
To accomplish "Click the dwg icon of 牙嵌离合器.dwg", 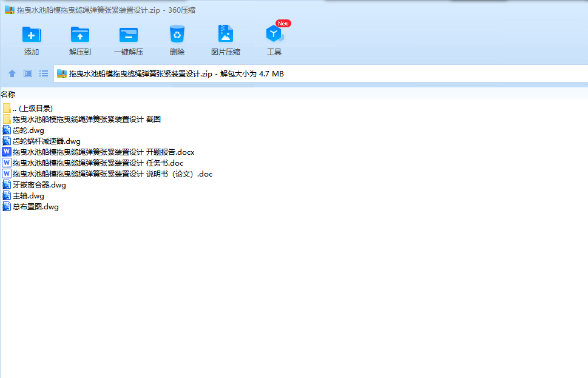I will [7, 184].
